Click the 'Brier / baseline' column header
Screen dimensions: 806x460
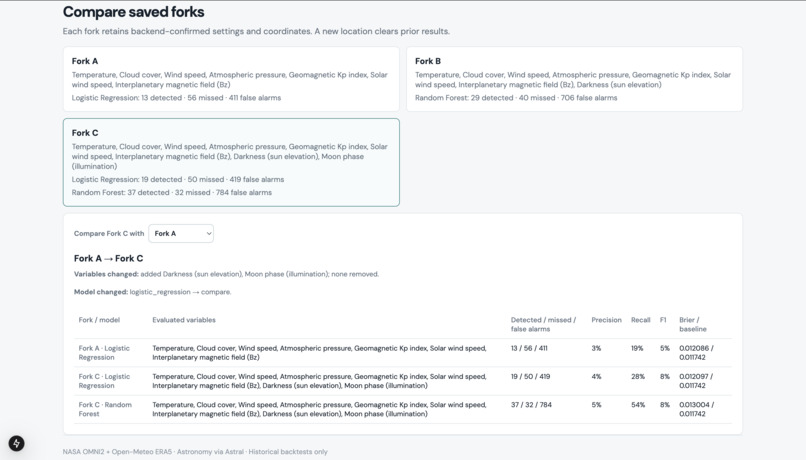[693, 324]
